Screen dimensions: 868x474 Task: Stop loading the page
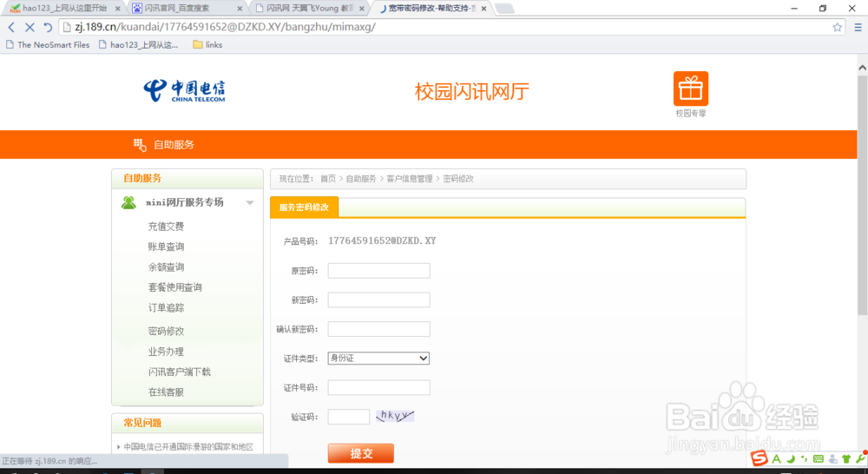click(x=30, y=27)
